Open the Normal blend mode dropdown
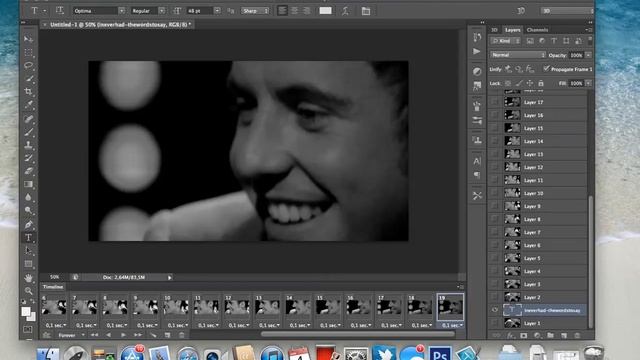640x360 pixels. click(x=518, y=55)
